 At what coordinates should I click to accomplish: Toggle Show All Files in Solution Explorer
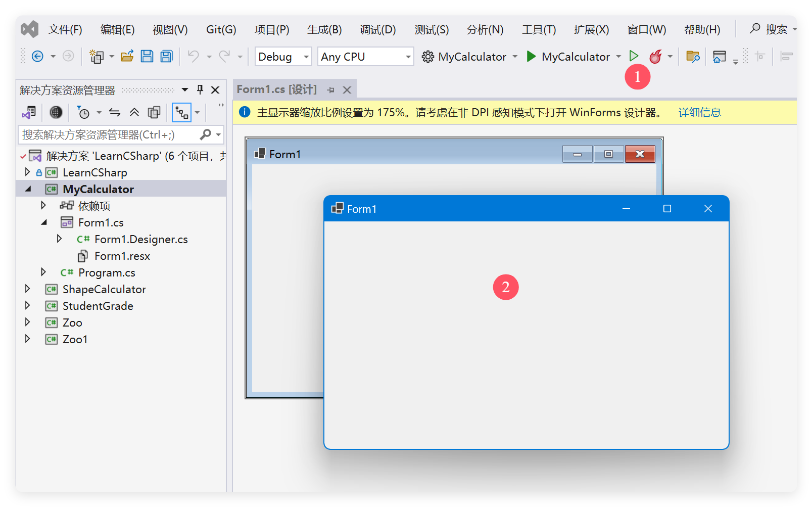click(154, 112)
